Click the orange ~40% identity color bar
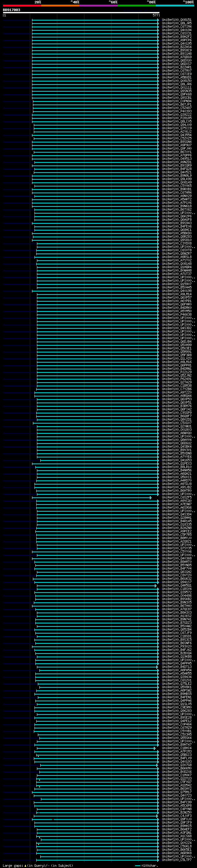The image size is (197, 868). pos(60,6)
